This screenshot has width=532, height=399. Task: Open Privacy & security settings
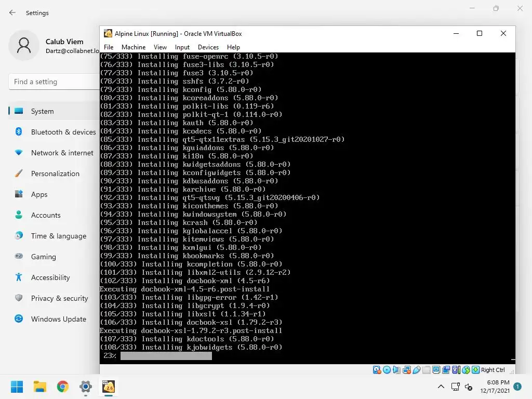point(54,298)
